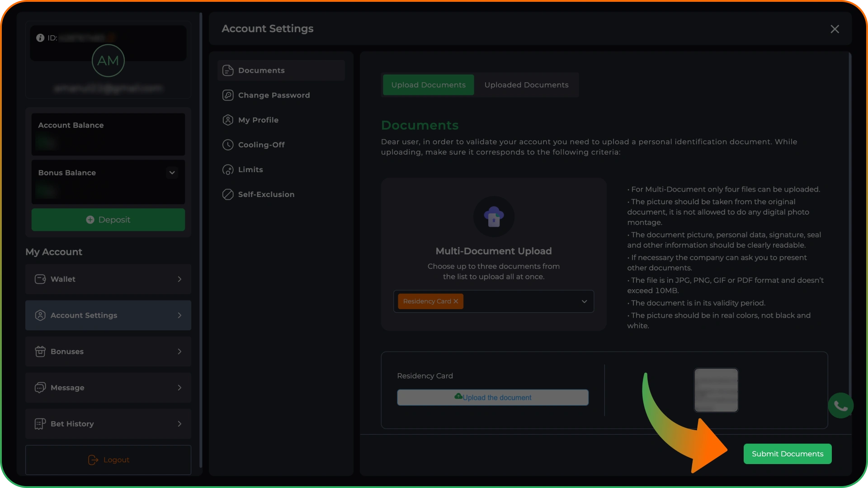
Task: Click the AM avatar circle
Action: point(108,61)
